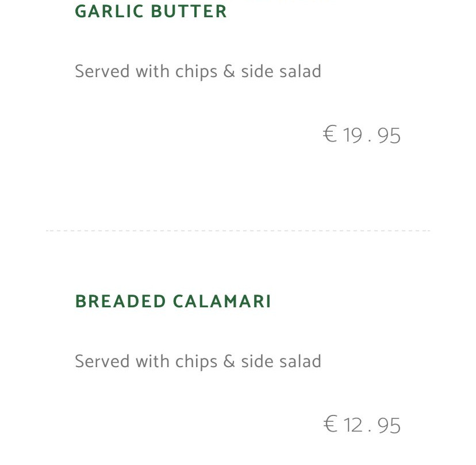Viewport: 476px width, 465px height.
Task: Click the description under BREADED CALAMARI
Action: pos(198,361)
